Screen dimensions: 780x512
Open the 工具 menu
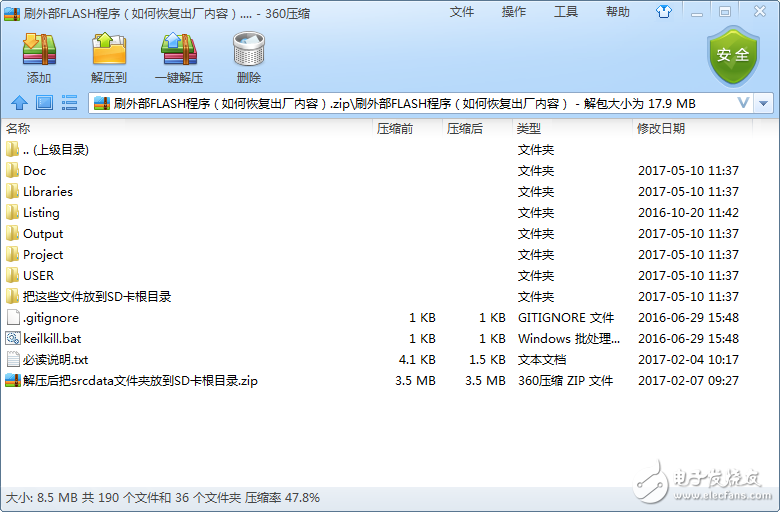tap(566, 12)
